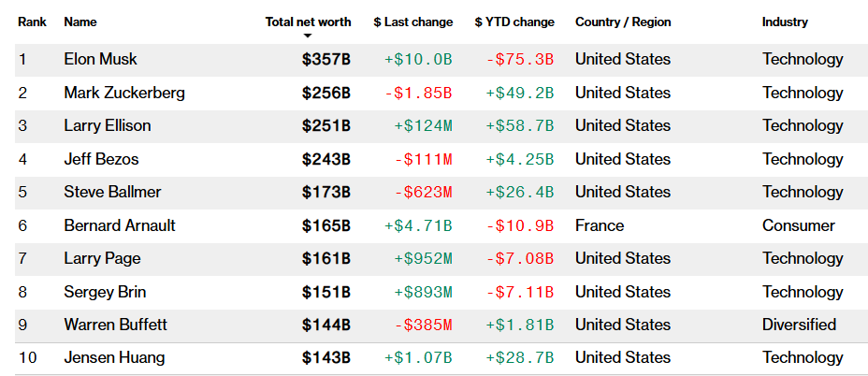Open Sergey Brin's profile
The image size is (868, 376).
103,292
